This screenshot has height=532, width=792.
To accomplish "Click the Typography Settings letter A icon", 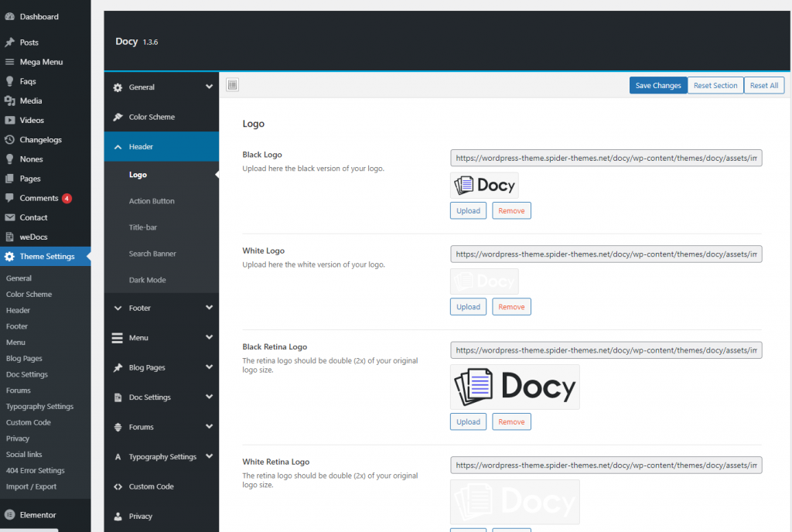I will pos(118,457).
